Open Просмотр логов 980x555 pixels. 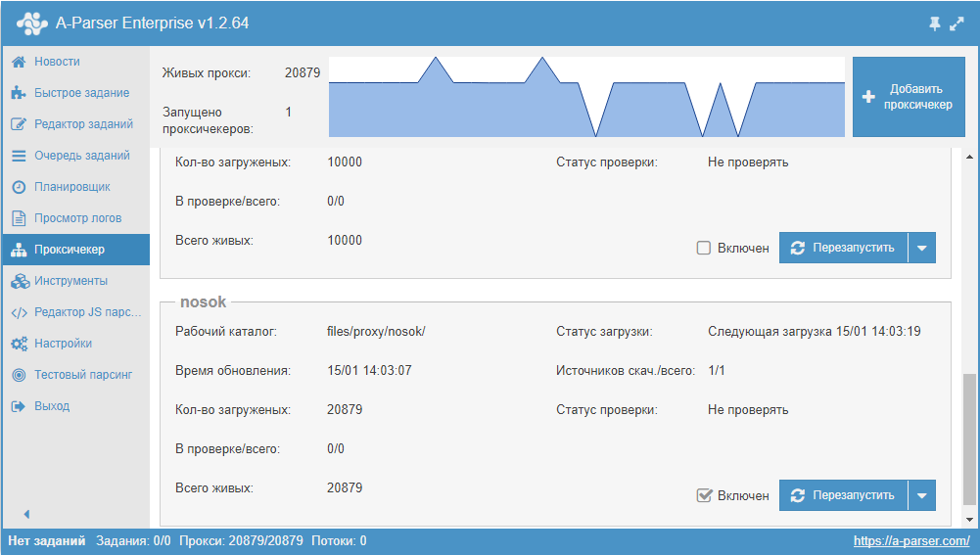(x=75, y=218)
